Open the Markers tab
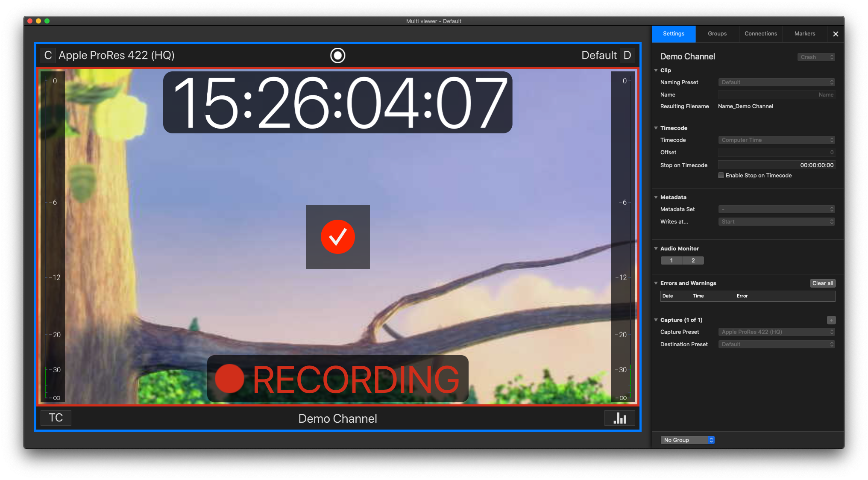Viewport: 868px width, 480px height. pyautogui.click(x=805, y=34)
